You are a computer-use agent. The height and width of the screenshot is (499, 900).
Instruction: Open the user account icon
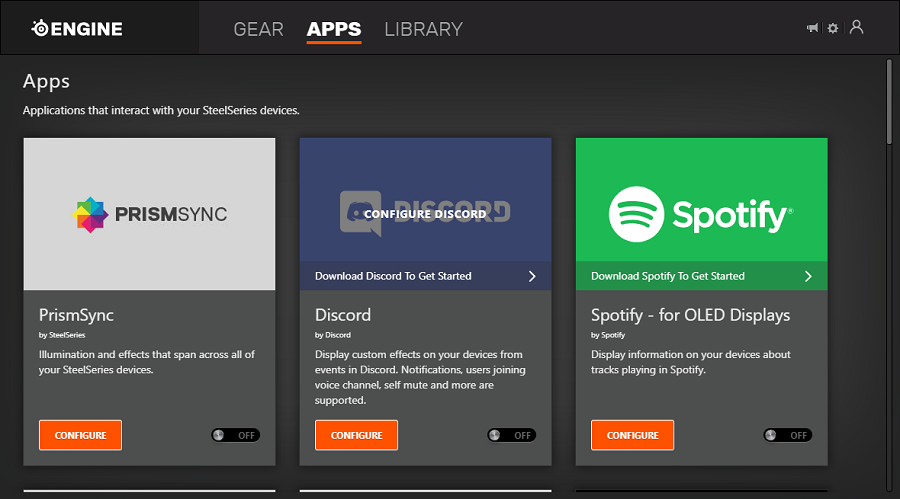pyautogui.click(x=856, y=27)
